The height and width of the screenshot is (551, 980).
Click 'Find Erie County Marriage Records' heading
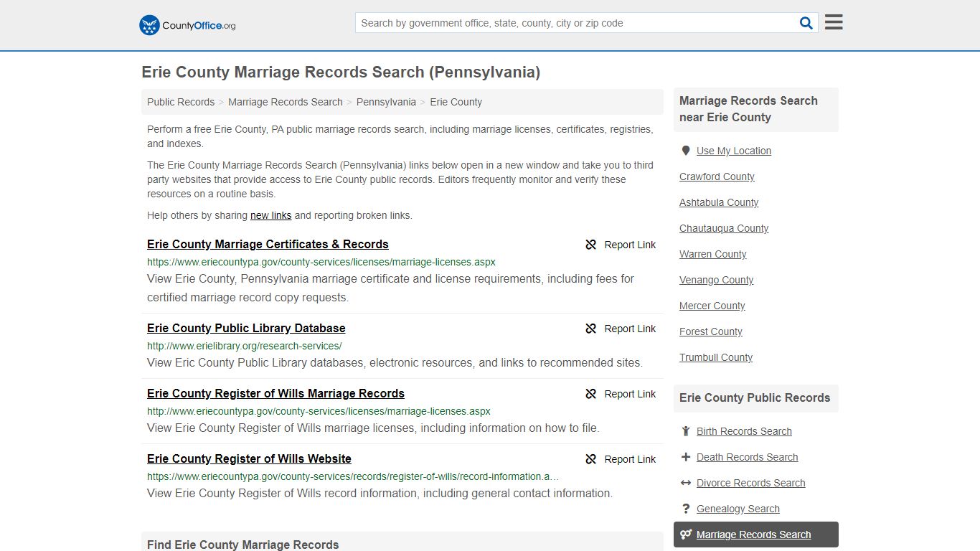coord(243,545)
